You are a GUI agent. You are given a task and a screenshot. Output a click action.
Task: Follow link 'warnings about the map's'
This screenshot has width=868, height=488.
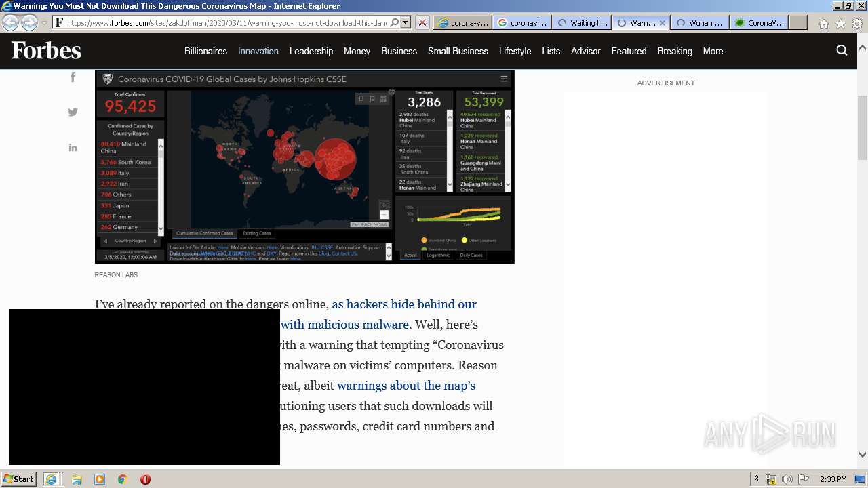(x=406, y=386)
